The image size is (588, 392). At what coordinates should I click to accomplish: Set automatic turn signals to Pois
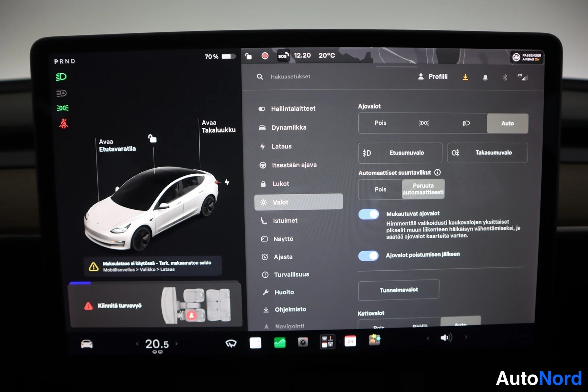tap(380, 189)
